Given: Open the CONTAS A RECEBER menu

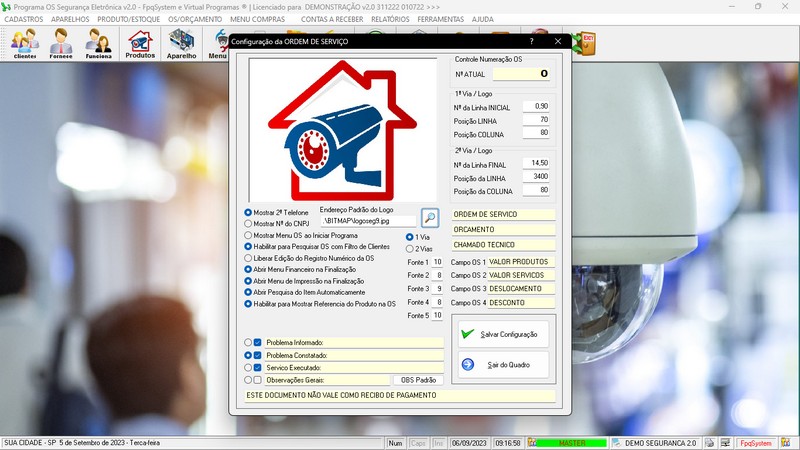Looking at the screenshot, I should [332, 19].
